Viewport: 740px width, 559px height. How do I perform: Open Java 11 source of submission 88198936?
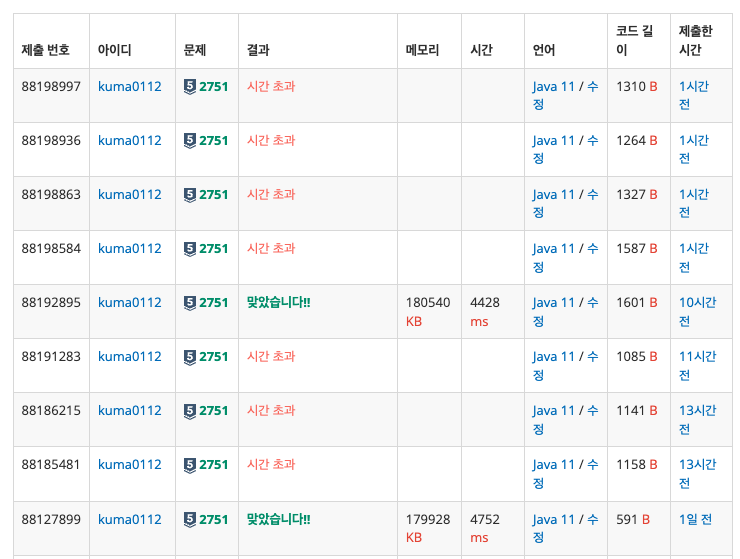point(554,140)
